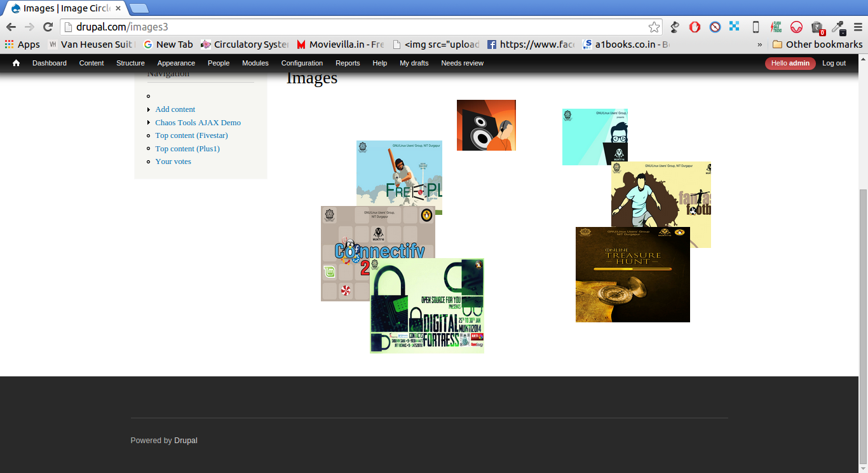
Task: Open the rupee shopping bag extension
Action: [817, 27]
